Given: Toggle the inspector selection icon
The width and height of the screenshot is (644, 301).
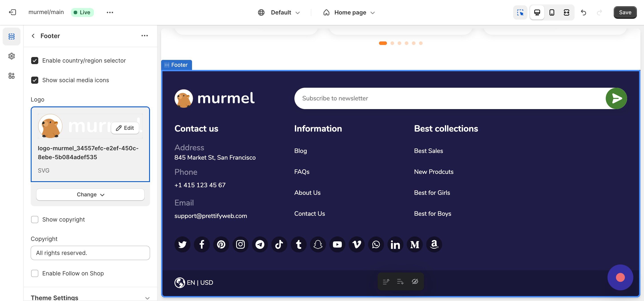Looking at the screenshot, I should 520,12.
